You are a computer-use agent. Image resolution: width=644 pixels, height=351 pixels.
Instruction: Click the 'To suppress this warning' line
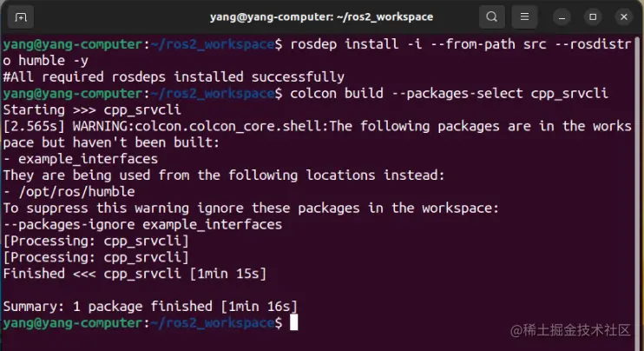[251, 208]
